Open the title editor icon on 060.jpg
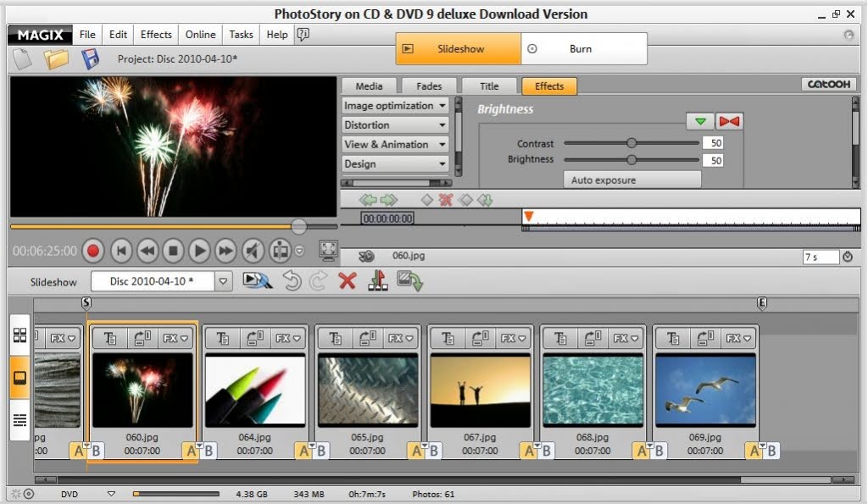 [109, 338]
